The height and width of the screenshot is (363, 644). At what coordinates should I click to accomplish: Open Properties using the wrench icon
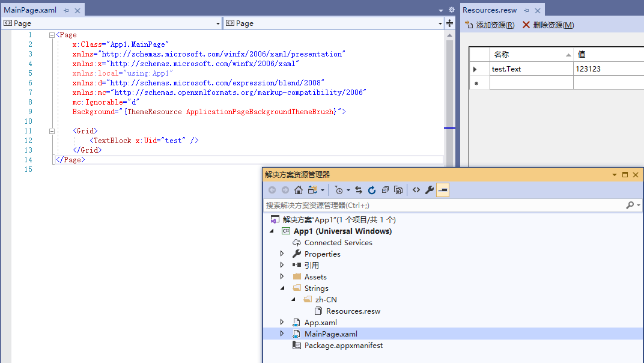coord(429,190)
